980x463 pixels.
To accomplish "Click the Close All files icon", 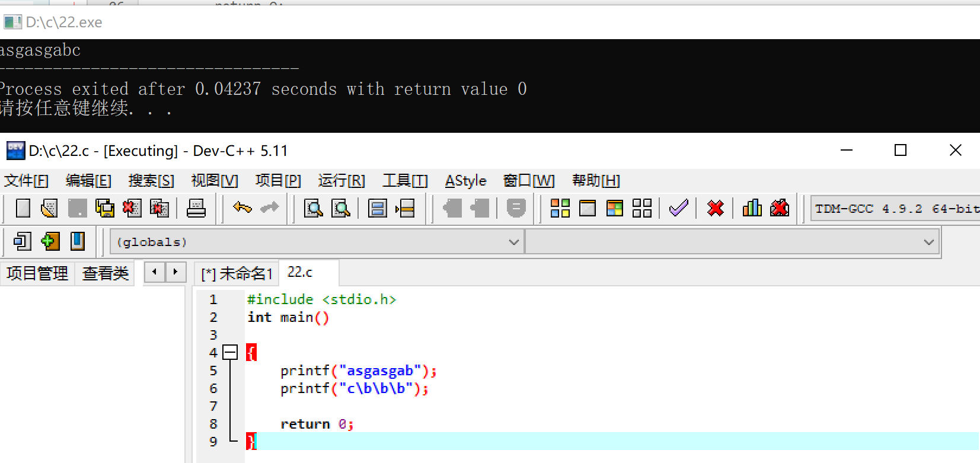I will [159, 208].
